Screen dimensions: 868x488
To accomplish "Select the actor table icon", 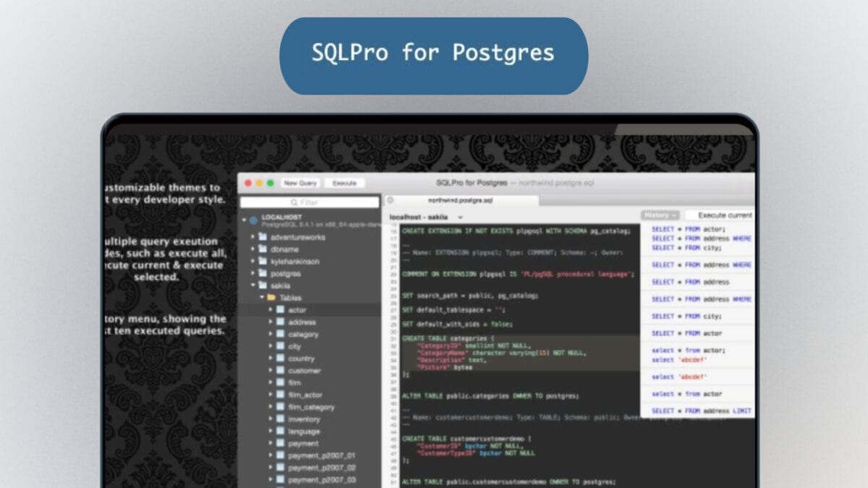I will point(281,310).
